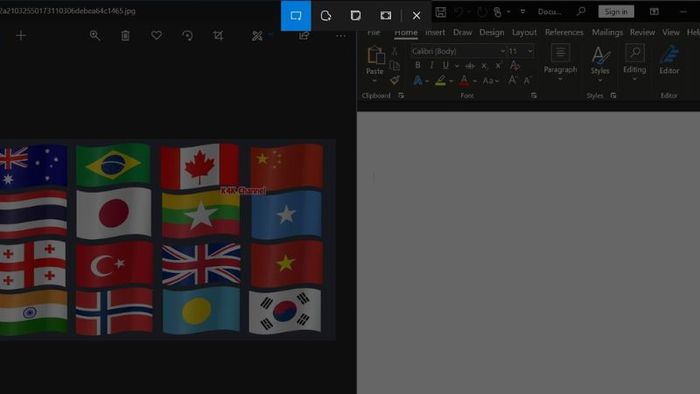Switch to the Draw tab in Word

[462, 32]
